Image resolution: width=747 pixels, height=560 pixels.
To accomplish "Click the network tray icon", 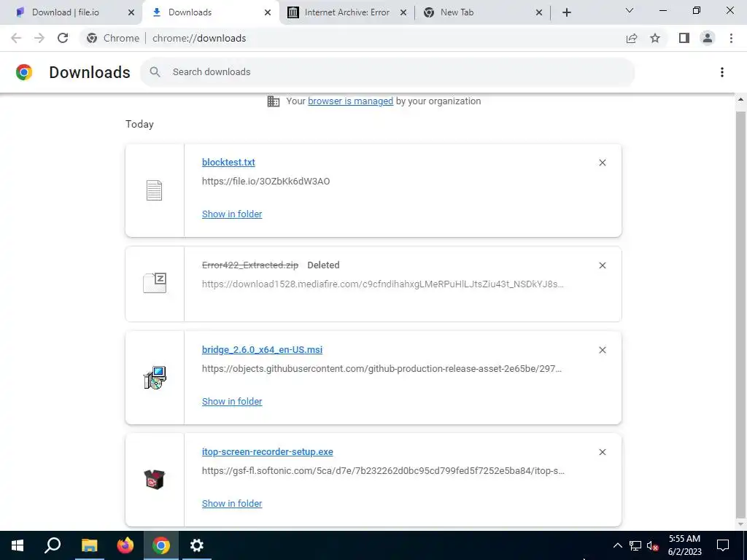I will pyautogui.click(x=635, y=545).
